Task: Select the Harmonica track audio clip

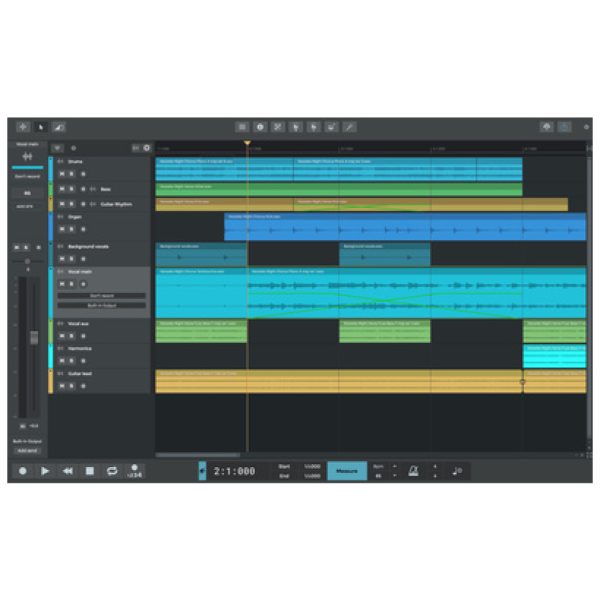Action: (554, 356)
